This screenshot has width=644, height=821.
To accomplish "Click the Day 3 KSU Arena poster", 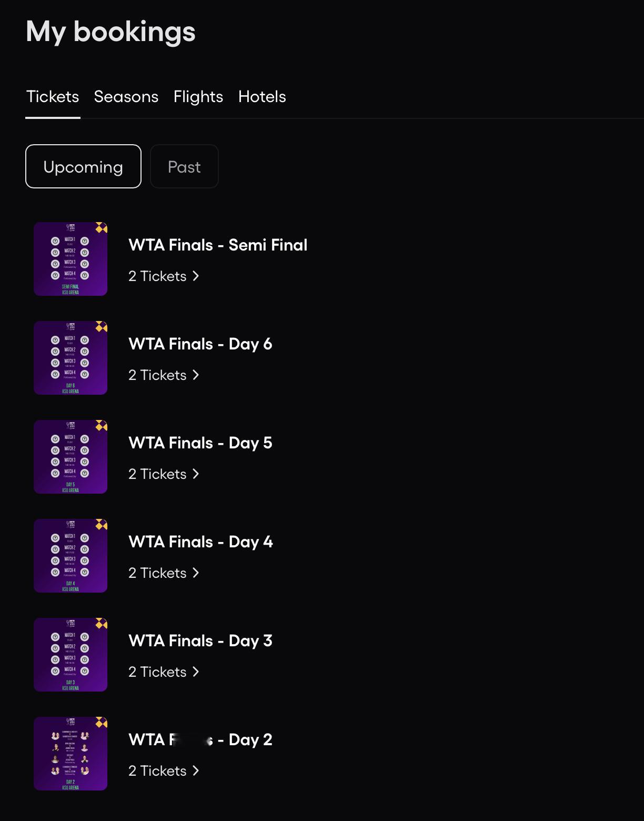I will [71, 655].
